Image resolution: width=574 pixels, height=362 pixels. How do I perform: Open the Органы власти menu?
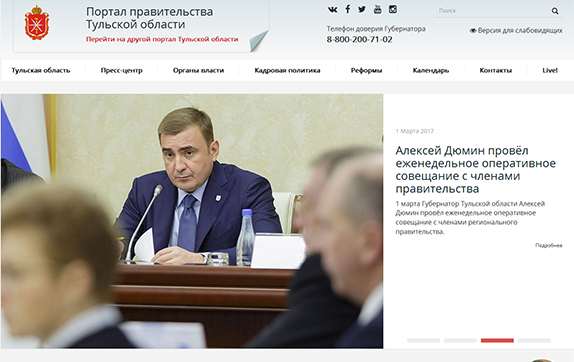(x=198, y=70)
